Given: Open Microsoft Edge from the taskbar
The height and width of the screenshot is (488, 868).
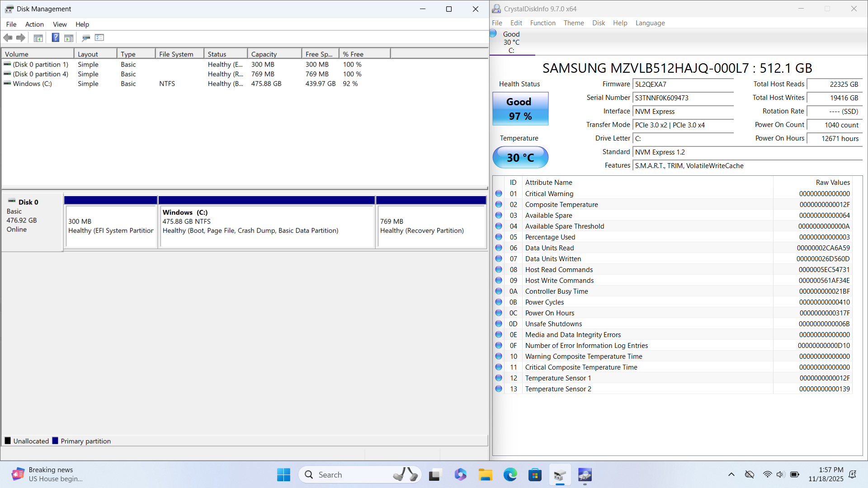Looking at the screenshot, I should 510,474.
